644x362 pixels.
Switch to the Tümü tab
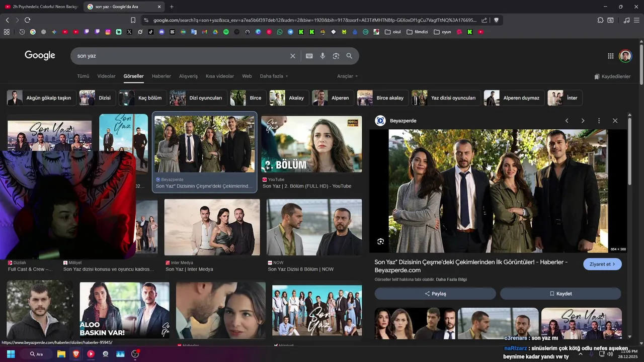tap(83, 76)
